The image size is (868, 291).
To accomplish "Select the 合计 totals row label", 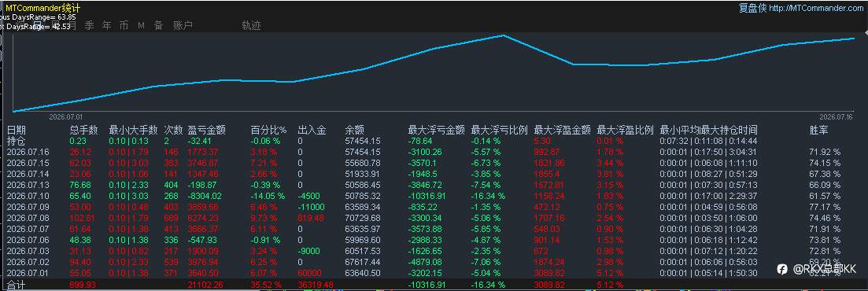I will [x=16, y=285].
